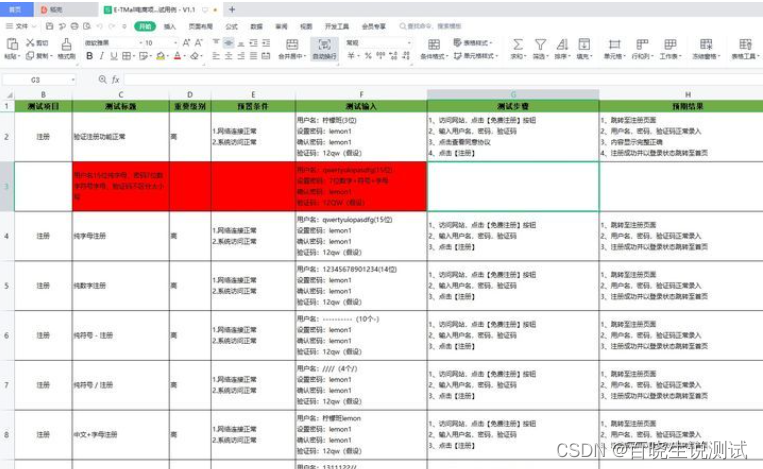
Task: Click the fx insert function icon
Action: tap(115, 79)
